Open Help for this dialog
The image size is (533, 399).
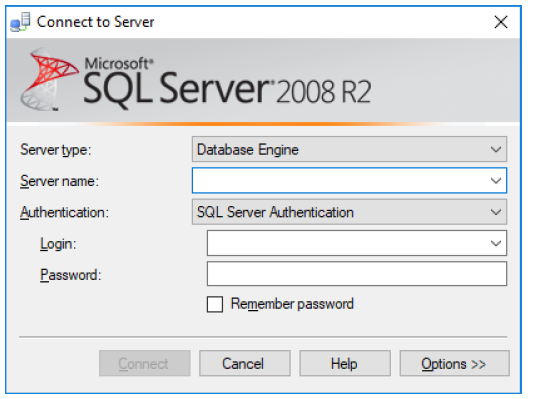click(x=345, y=363)
